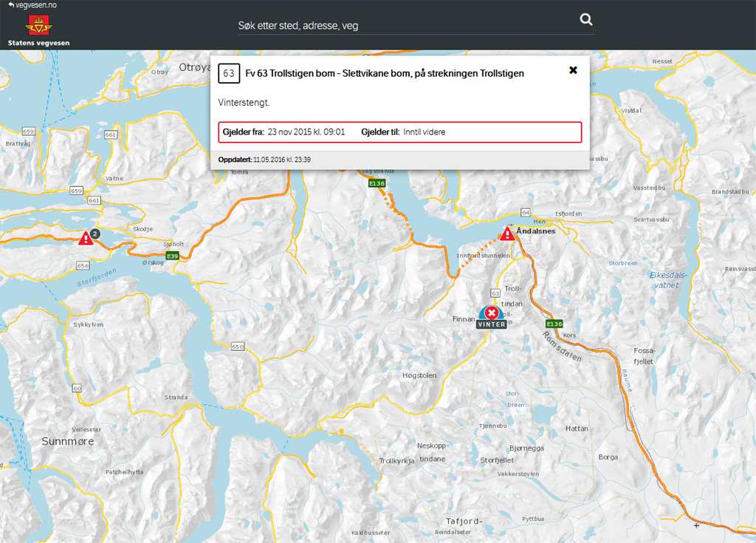Image resolution: width=756 pixels, height=543 pixels.
Task: Click the Statens vegvesen logo
Action: [x=38, y=30]
